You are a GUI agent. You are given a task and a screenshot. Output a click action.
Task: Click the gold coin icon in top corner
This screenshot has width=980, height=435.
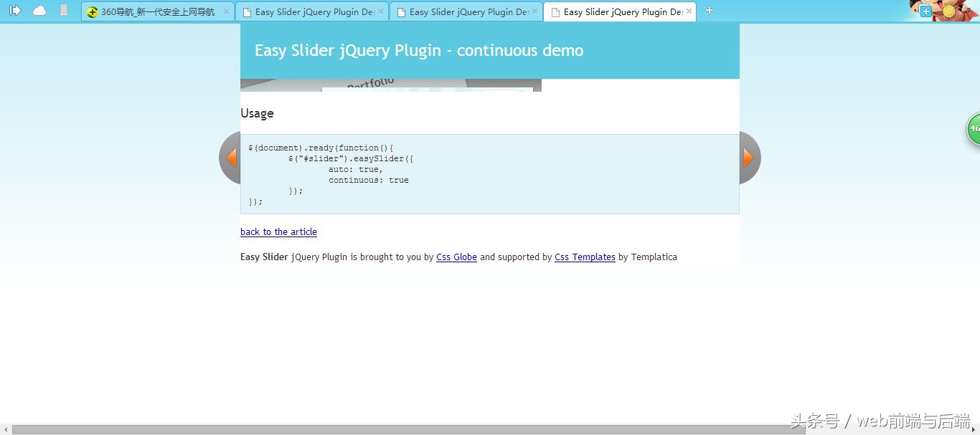(948, 11)
